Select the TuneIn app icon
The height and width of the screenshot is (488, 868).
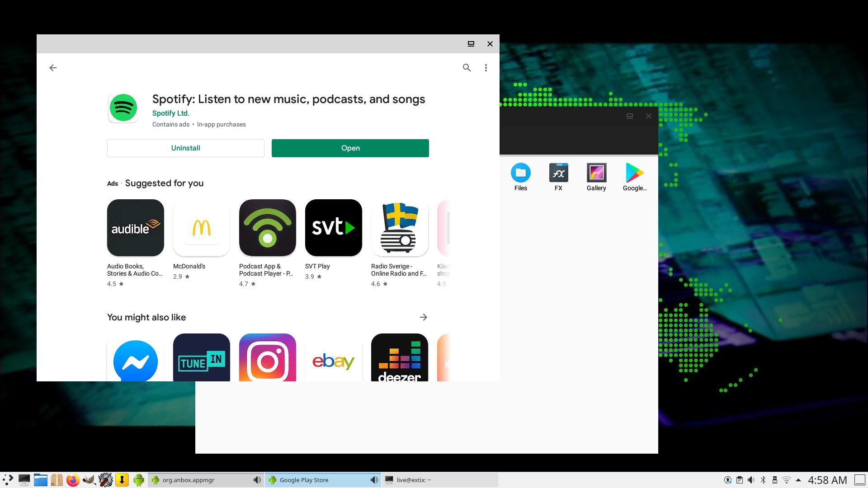(202, 358)
